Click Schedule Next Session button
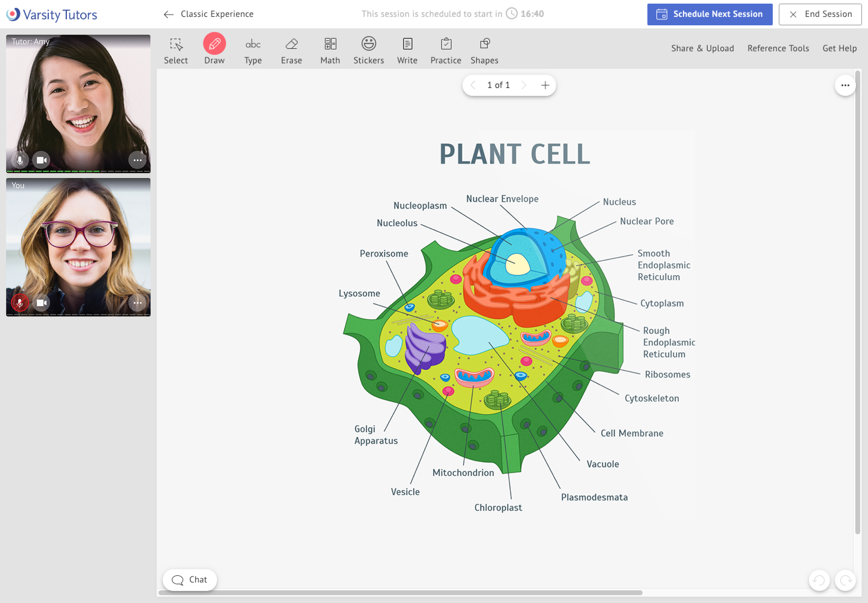Image resolution: width=868 pixels, height=603 pixels. 709,14
